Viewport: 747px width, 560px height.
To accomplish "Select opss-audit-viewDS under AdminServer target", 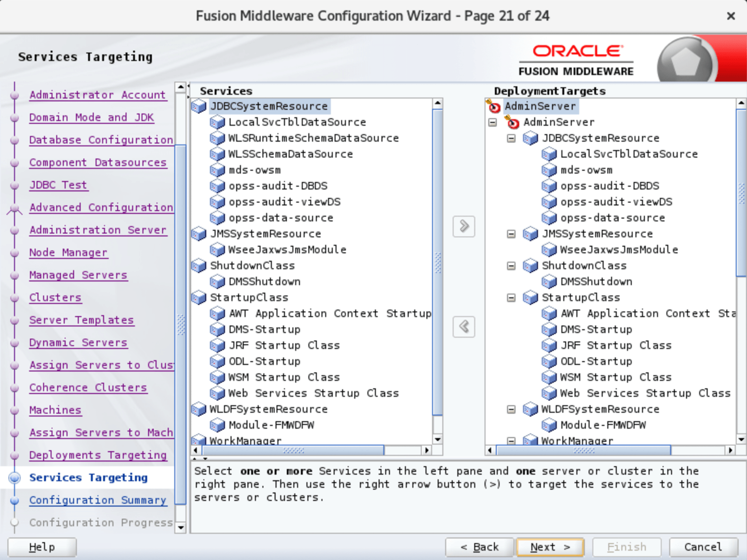I will [x=616, y=202].
